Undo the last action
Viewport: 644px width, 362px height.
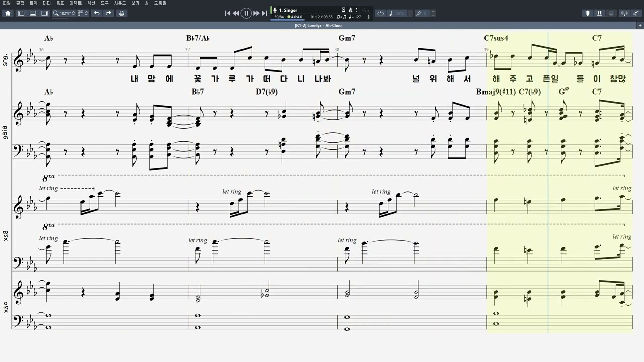(97, 13)
